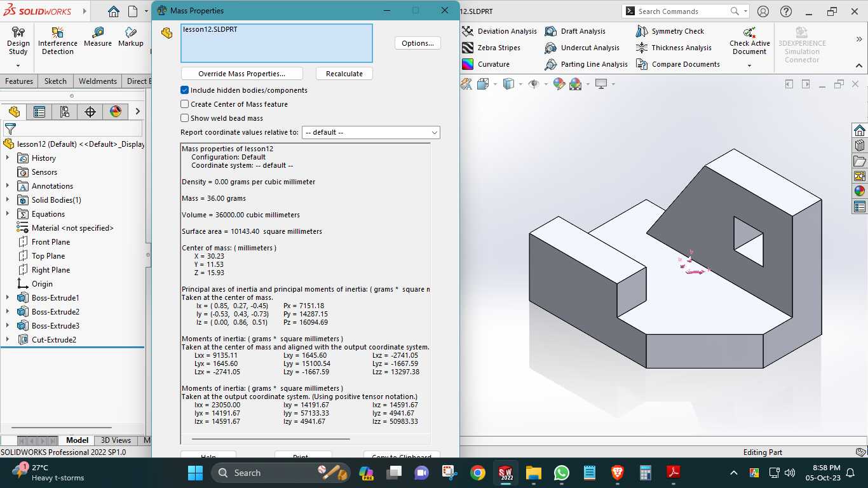Image resolution: width=868 pixels, height=488 pixels.
Task: Select lesson12.SLDPRT in the selection box
Action: pos(210,29)
